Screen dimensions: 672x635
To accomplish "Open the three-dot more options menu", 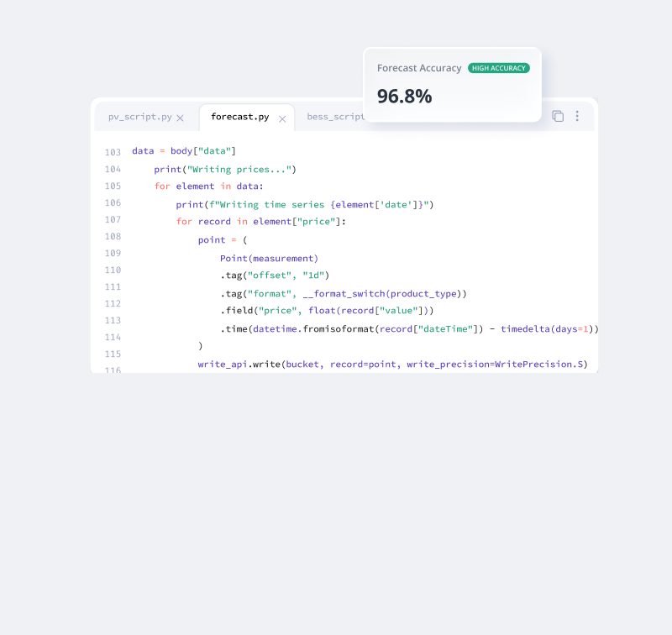I will tap(577, 116).
